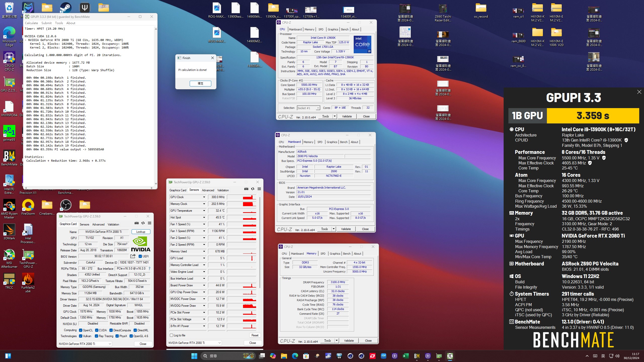Toggle the DirectML checkbox
The width and height of the screenshot is (644, 362).
coord(135,330)
